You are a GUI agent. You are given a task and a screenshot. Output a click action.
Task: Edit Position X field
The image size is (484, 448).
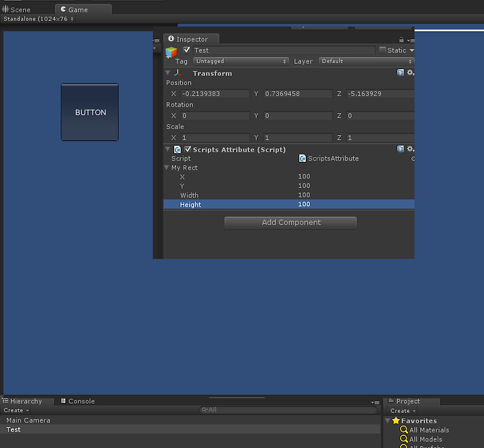click(x=215, y=94)
